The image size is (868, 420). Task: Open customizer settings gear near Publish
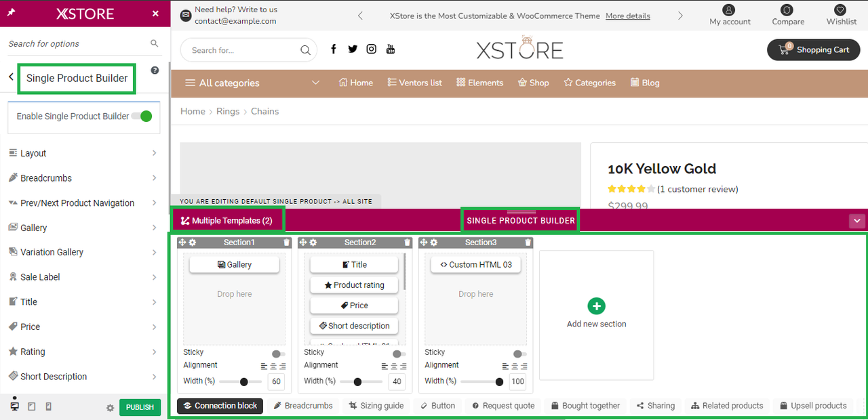click(110, 408)
